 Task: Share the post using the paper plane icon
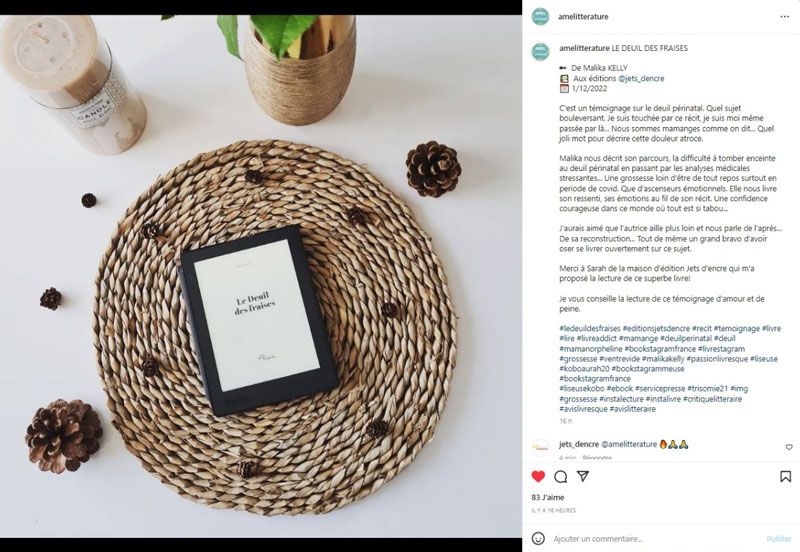point(583,476)
